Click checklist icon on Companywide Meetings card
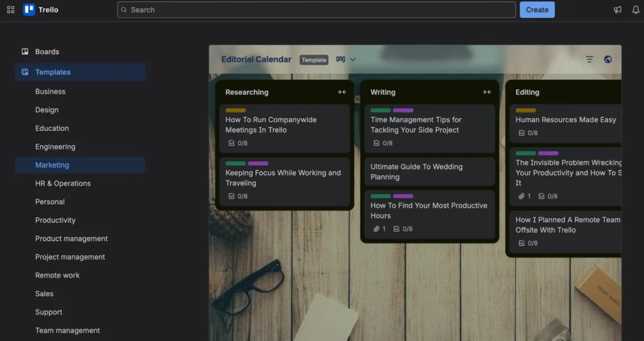The width and height of the screenshot is (644, 341). tap(231, 143)
